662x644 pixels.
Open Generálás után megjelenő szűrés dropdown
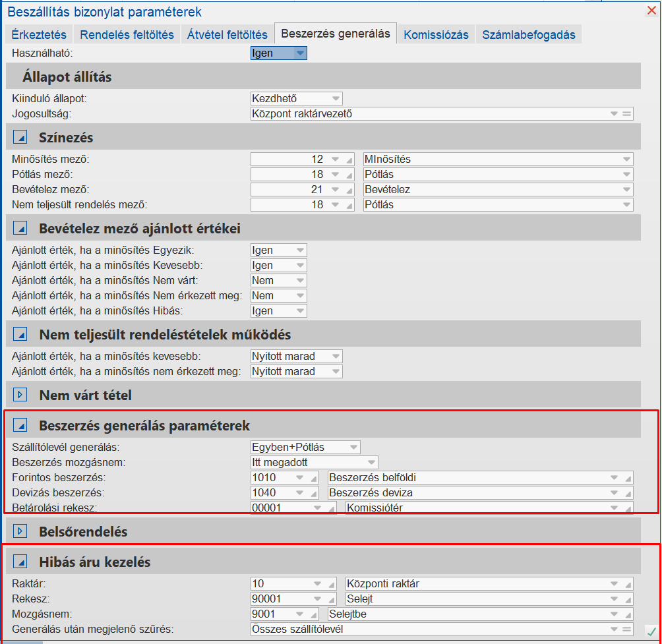pyautogui.click(x=614, y=629)
